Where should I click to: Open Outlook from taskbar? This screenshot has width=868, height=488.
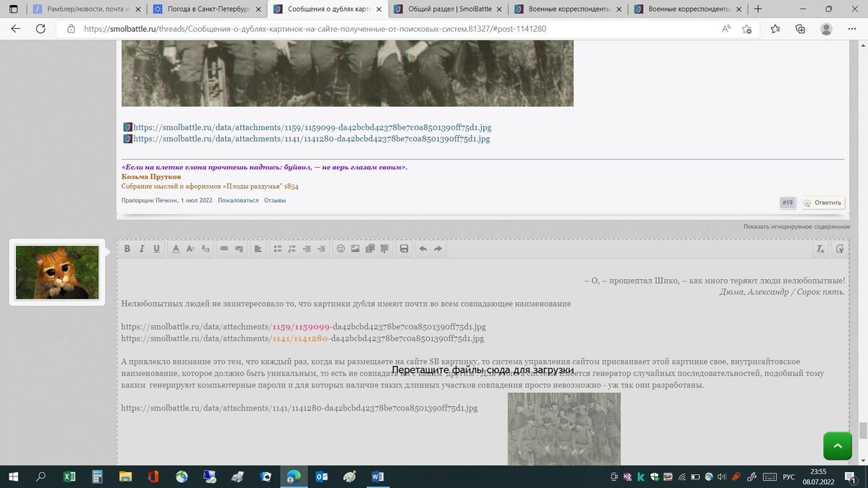point(322,476)
